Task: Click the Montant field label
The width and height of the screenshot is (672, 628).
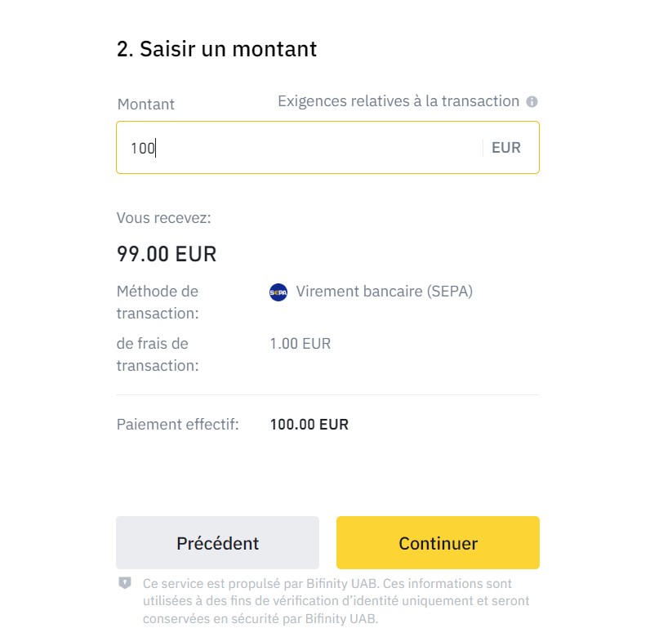Action: [x=145, y=104]
